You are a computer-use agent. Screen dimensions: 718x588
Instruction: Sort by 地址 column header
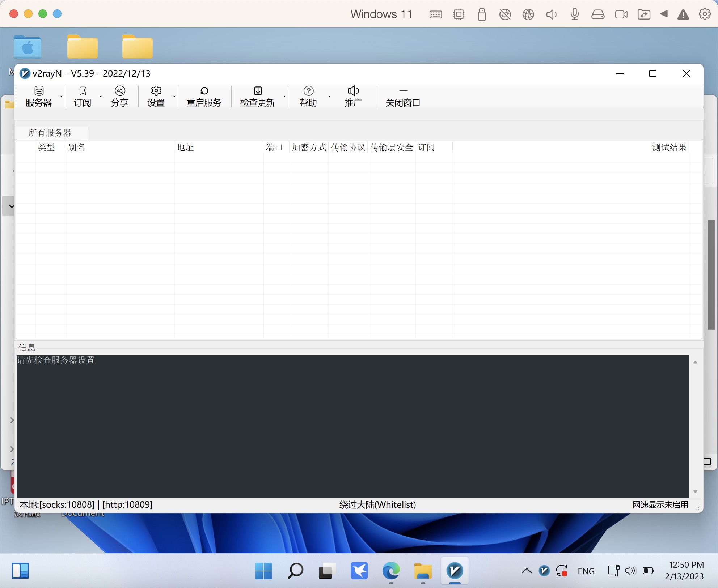[x=185, y=147]
